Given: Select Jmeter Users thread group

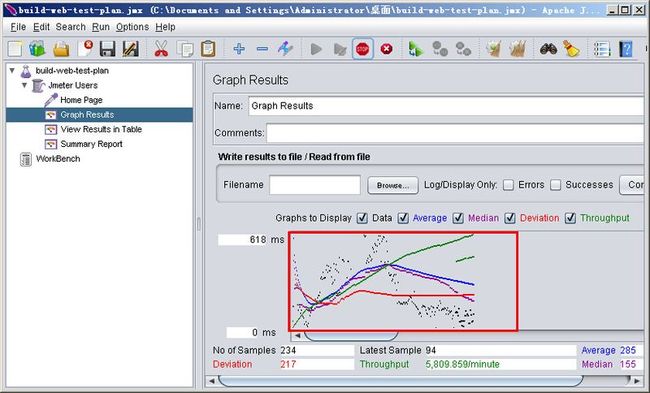Looking at the screenshot, I should [73, 85].
